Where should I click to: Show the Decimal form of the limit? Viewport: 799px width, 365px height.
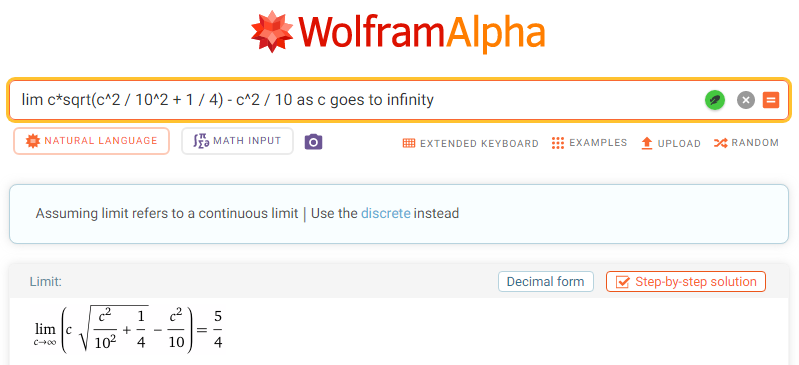[546, 281]
